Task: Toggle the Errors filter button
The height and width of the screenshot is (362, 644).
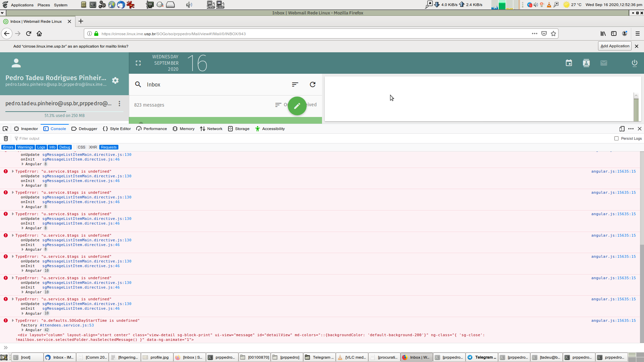Action: 8,147
